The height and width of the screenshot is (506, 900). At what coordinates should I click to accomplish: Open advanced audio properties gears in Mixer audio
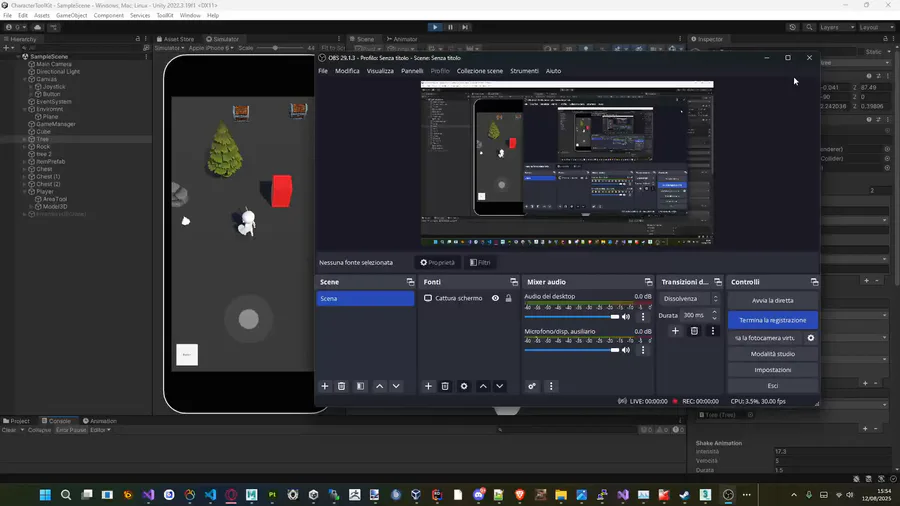(532, 386)
